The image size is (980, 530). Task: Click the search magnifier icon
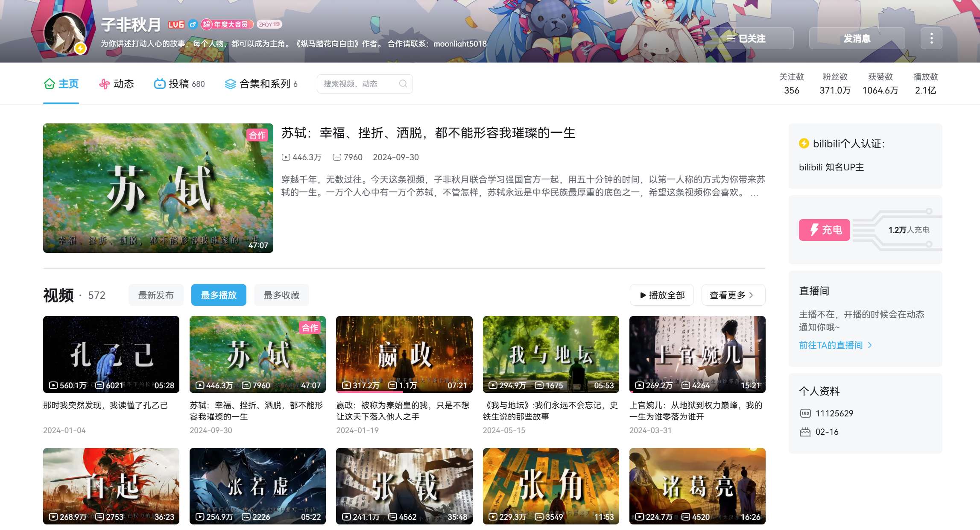(x=403, y=84)
